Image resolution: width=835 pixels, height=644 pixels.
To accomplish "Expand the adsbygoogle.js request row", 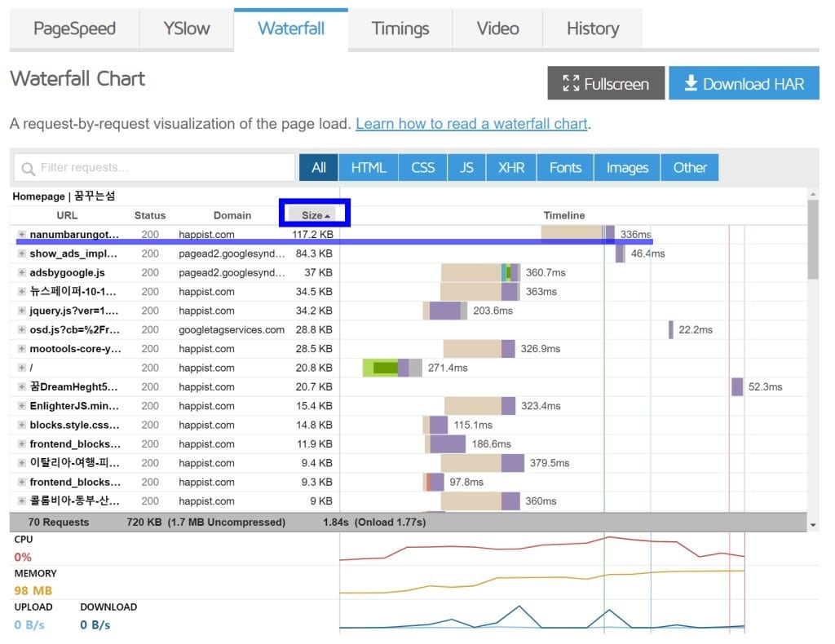I will (22, 273).
